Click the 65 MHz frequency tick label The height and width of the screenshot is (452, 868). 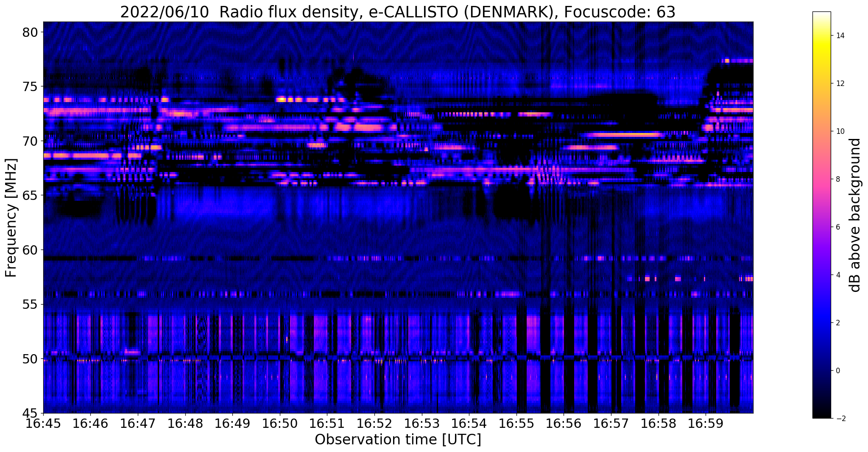pyautogui.click(x=31, y=195)
